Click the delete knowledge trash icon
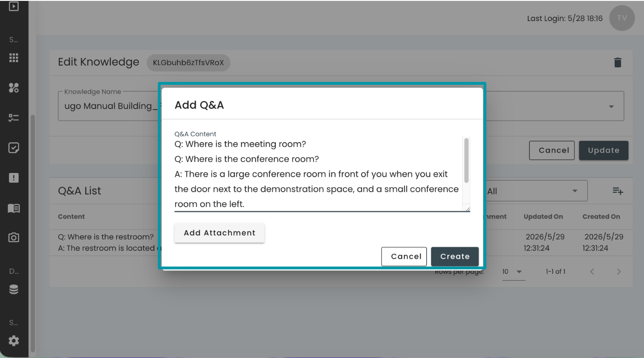The width and height of the screenshot is (644, 358). 617,63
